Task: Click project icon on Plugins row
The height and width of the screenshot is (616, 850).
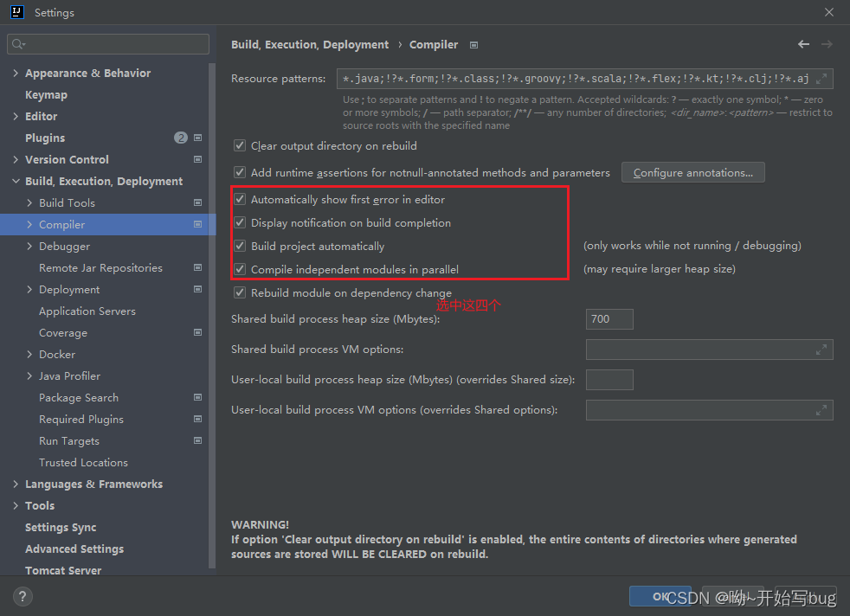Action: (198, 138)
